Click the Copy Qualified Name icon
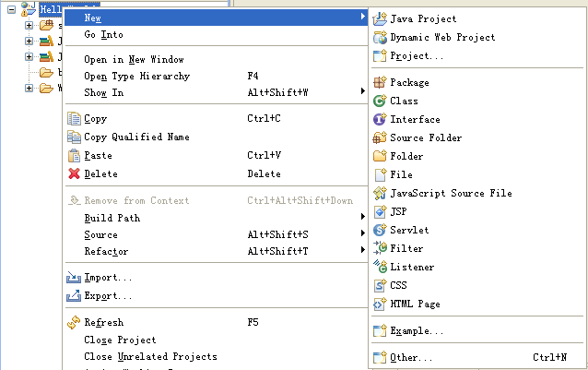588x370 pixels. [x=74, y=137]
